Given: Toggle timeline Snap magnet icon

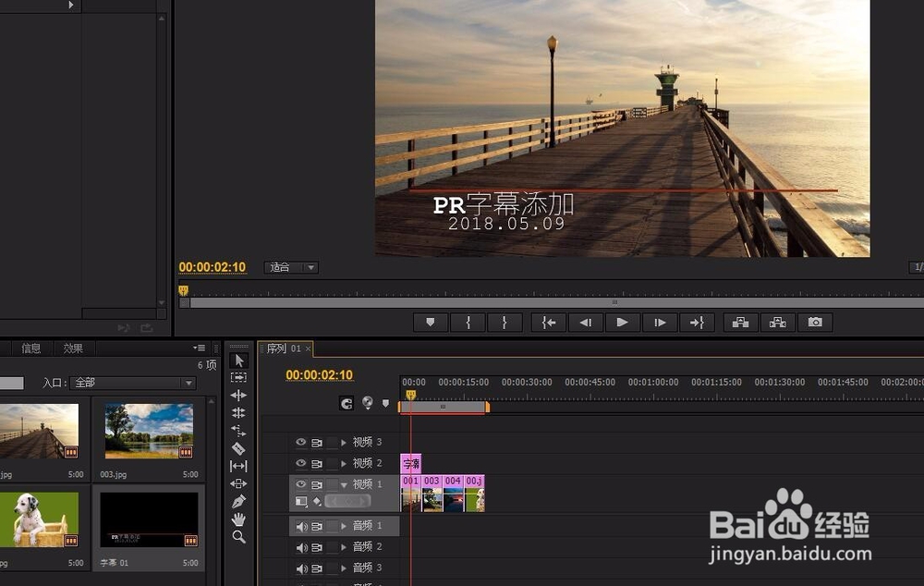Looking at the screenshot, I should point(346,403).
